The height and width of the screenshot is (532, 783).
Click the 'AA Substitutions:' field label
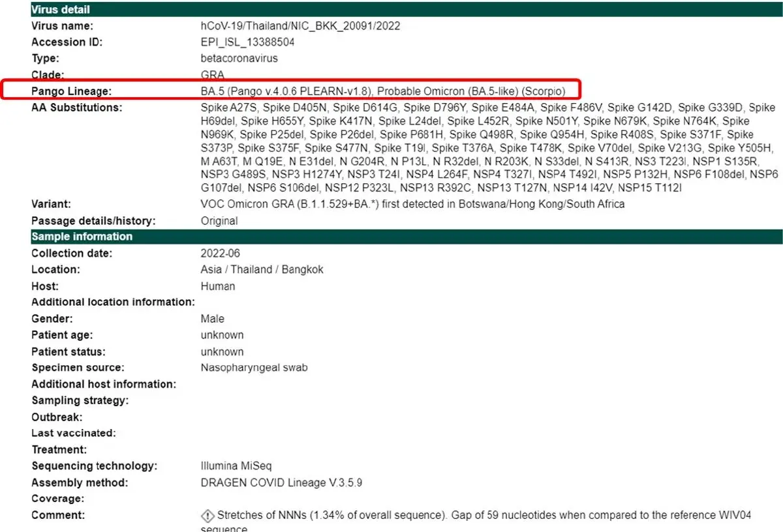(x=77, y=108)
